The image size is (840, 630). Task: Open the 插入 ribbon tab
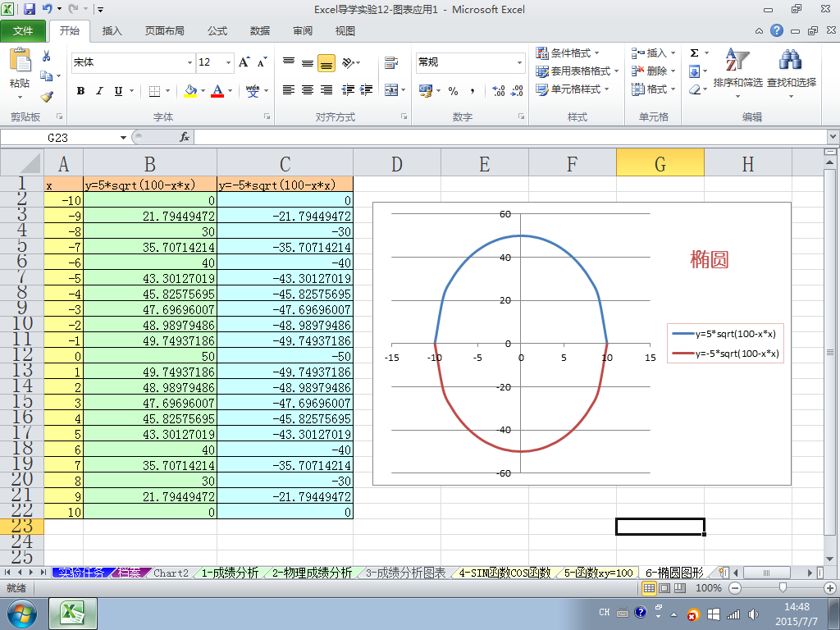coord(112,31)
